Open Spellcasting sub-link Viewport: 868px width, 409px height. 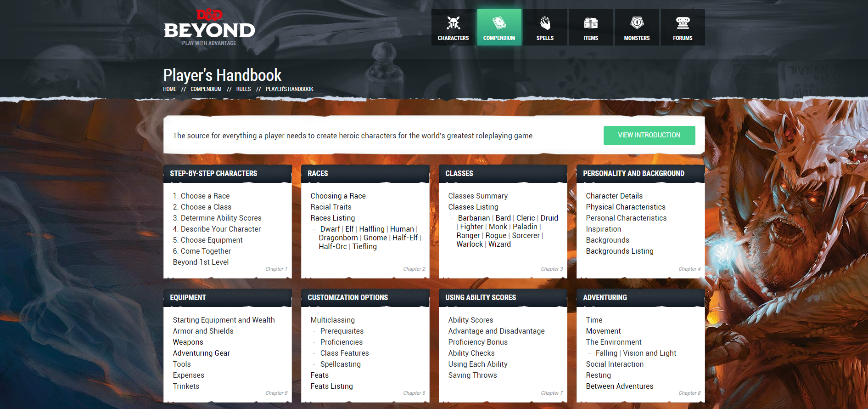point(340,364)
